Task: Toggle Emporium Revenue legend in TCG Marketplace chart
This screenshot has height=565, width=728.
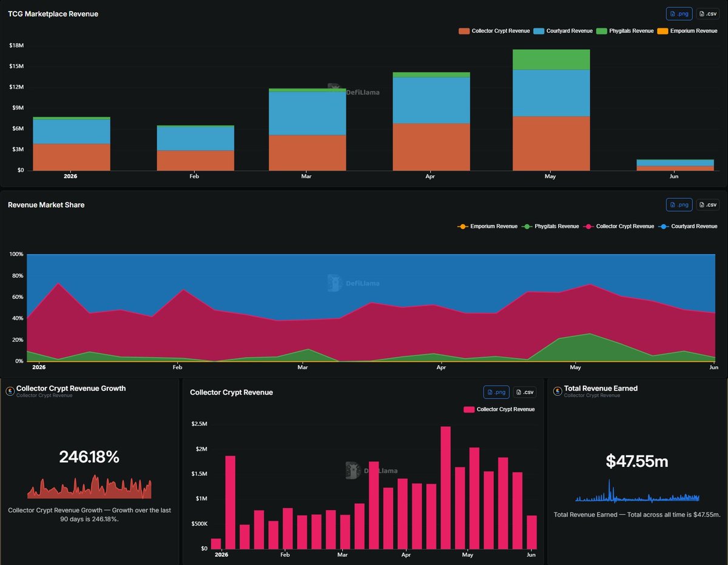Action: (688, 31)
